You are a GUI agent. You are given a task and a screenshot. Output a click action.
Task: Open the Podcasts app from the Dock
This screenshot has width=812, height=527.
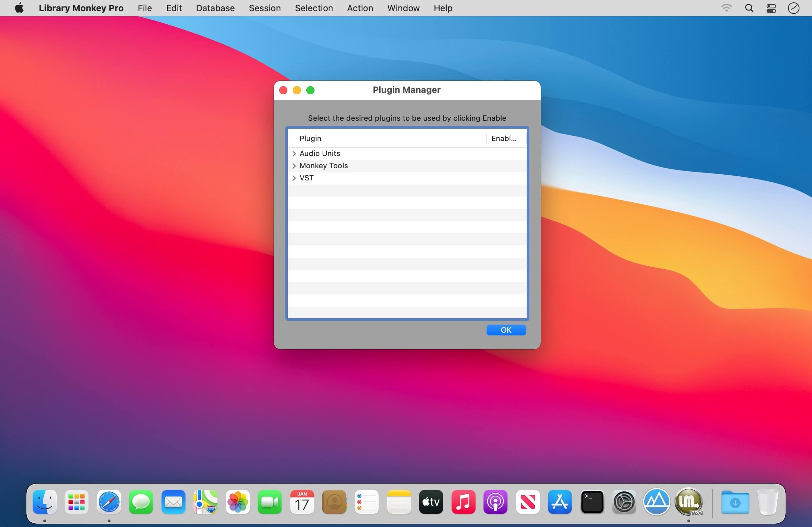coord(495,502)
